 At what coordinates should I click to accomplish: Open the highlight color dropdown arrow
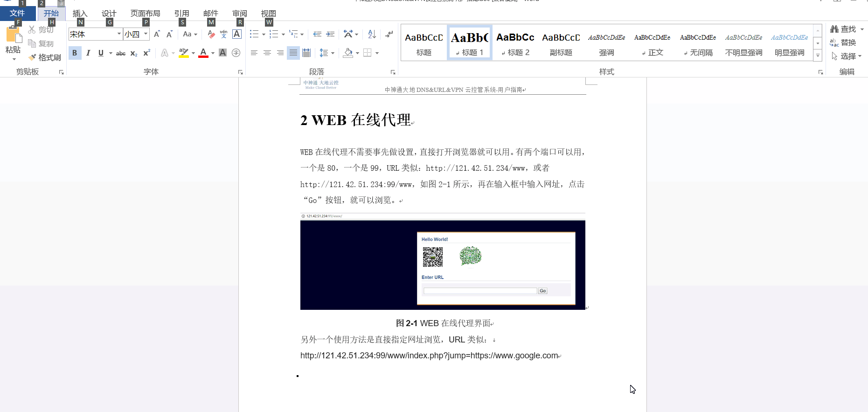(193, 53)
